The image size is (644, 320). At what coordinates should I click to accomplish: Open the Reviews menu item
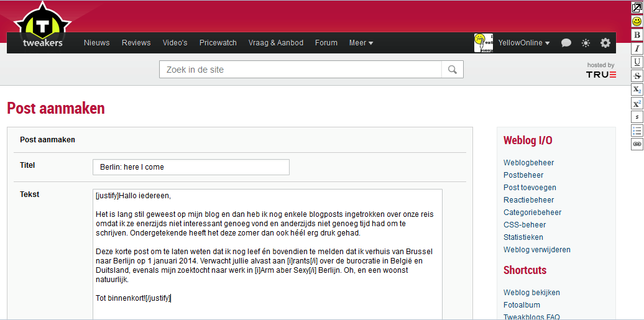[136, 43]
